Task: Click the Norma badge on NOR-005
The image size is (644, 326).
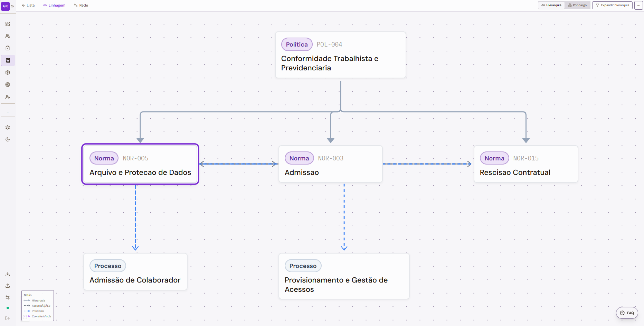Action: click(104, 158)
